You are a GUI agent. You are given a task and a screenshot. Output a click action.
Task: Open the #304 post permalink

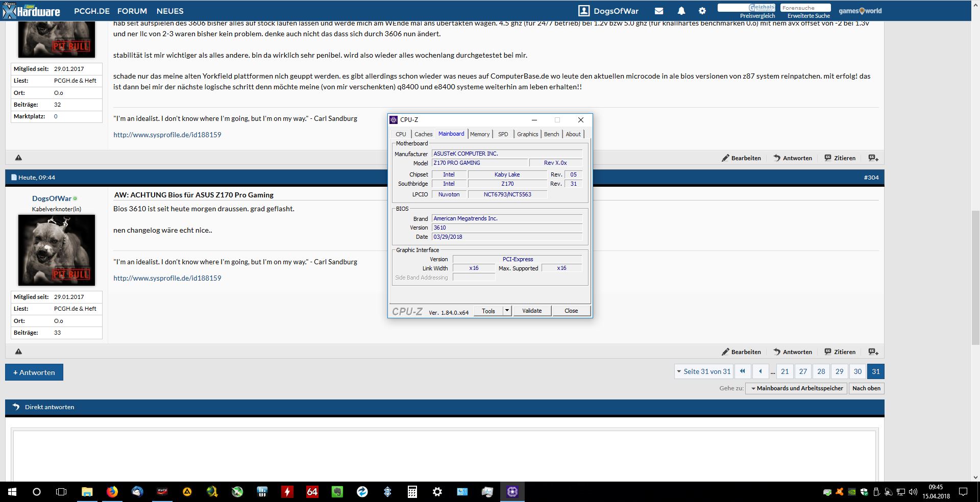tap(871, 178)
